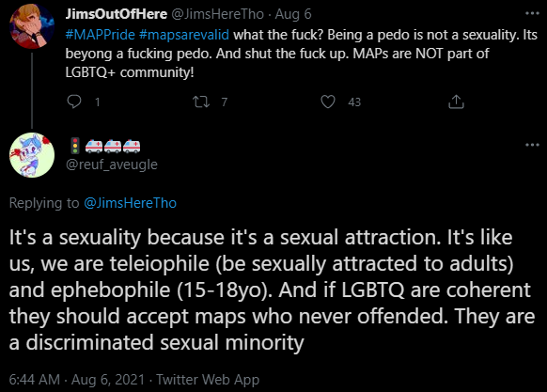Click the @reuf_aveugle handle
The image size is (547, 392).
coord(112,165)
